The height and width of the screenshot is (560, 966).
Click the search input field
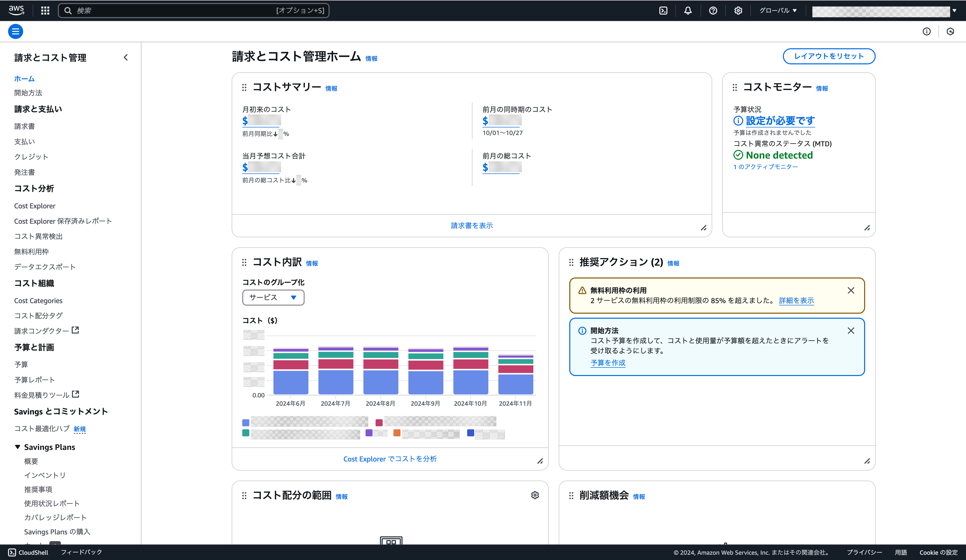point(194,10)
